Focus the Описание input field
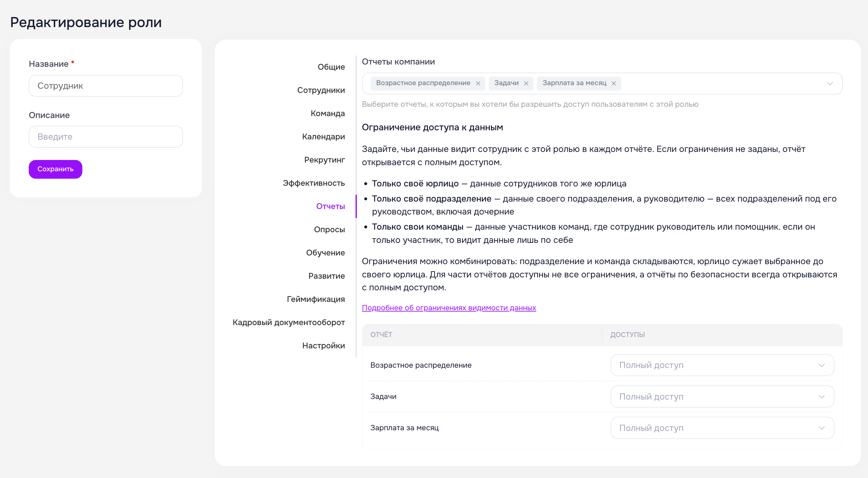 pyautogui.click(x=106, y=137)
